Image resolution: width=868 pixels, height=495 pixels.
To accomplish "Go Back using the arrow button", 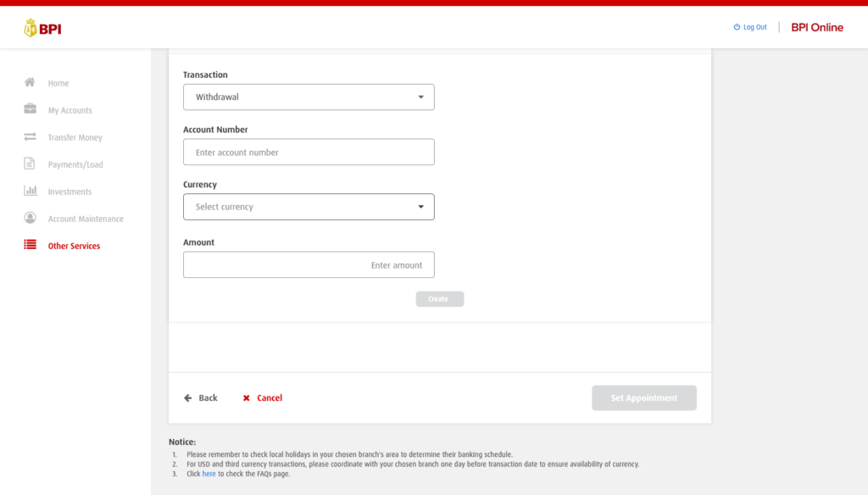I will tap(201, 398).
